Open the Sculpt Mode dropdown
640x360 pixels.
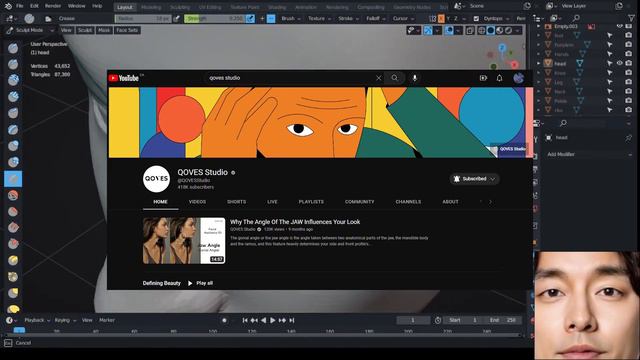(30, 30)
